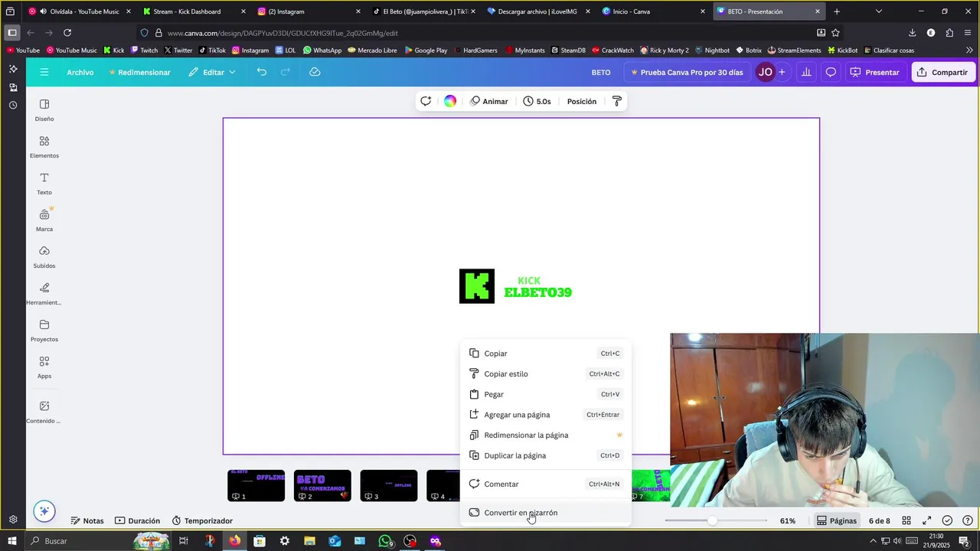Add collaborator with plus icon
Image resolution: width=980 pixels, height=551 pixels.
[x=782, y=72]
